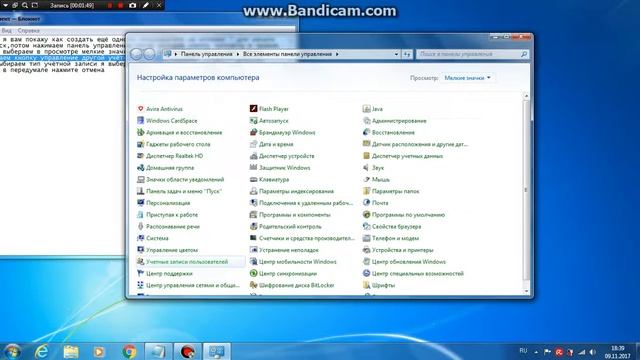Image resolution: width=640 pixels, height=360 pixels.
Task: Show hidden tray icons arrow
Action: point(536,352)
